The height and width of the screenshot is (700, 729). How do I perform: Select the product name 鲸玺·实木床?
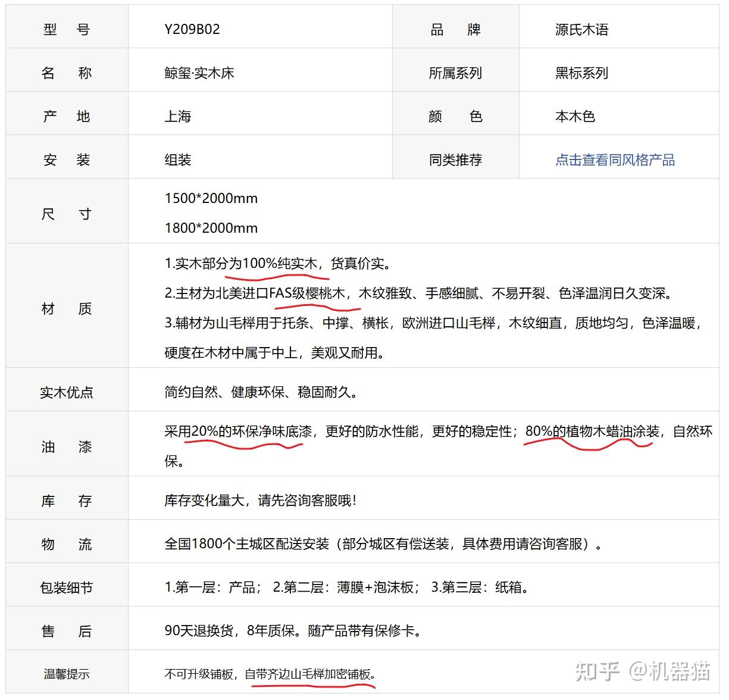199,73
